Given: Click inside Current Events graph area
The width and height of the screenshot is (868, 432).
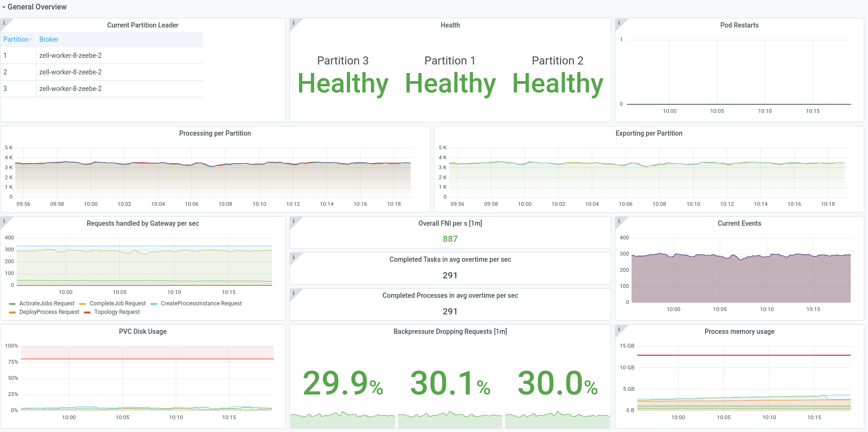Looking at the screenshot, I should coord(741,270).
